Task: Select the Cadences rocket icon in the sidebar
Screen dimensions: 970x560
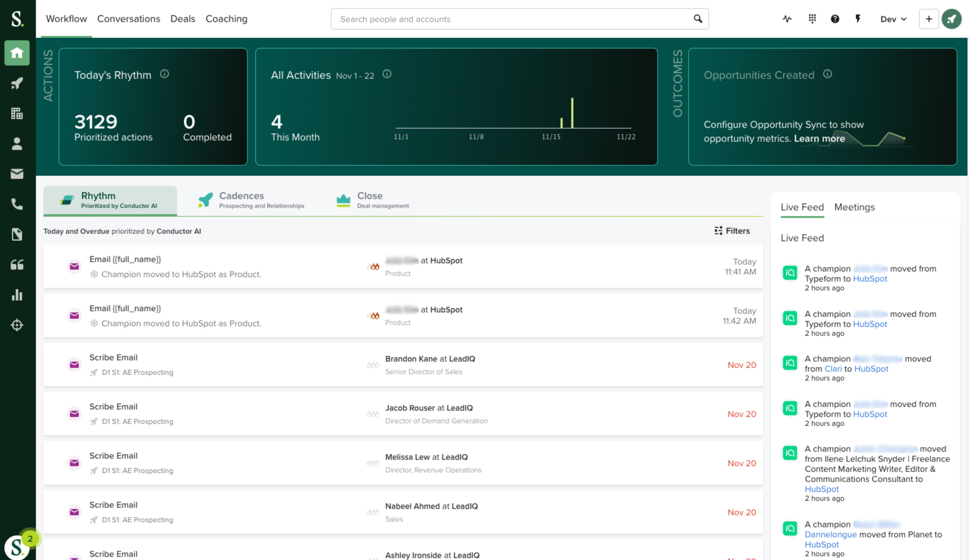Action: click(17, 83)
